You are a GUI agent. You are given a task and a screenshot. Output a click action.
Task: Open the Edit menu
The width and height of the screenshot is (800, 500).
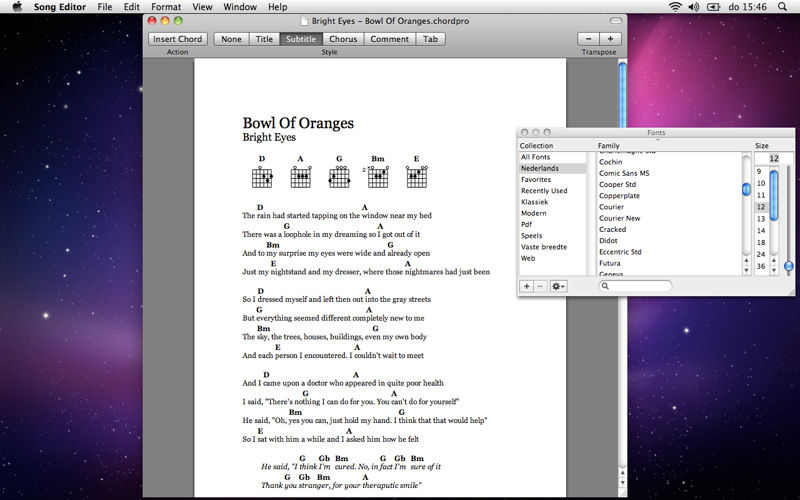132,7
